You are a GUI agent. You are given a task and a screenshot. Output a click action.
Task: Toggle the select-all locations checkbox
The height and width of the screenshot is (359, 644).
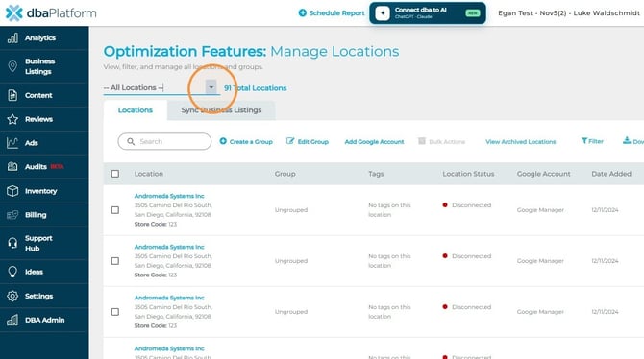[115, 174]
